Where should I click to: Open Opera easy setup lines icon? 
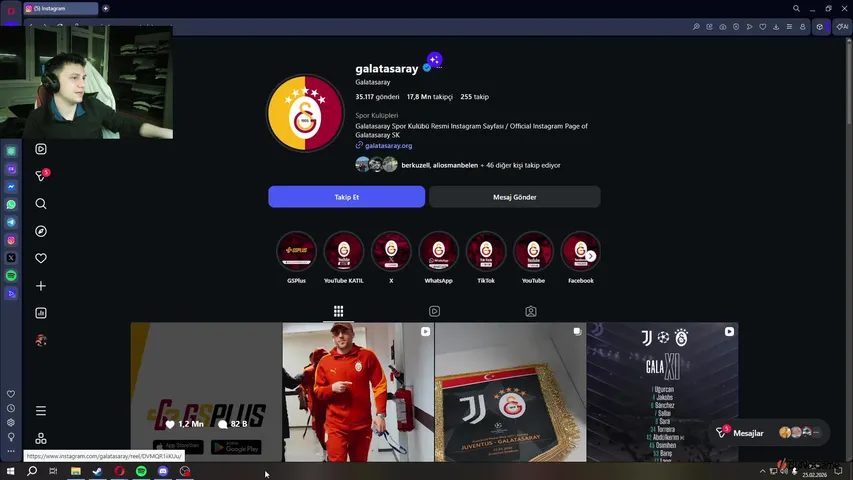tap(789, 27)
